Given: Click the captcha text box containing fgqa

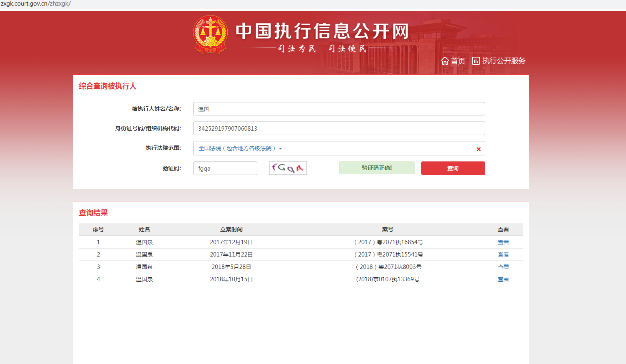Looking at the screenshot, I should [x=225, y=168].
